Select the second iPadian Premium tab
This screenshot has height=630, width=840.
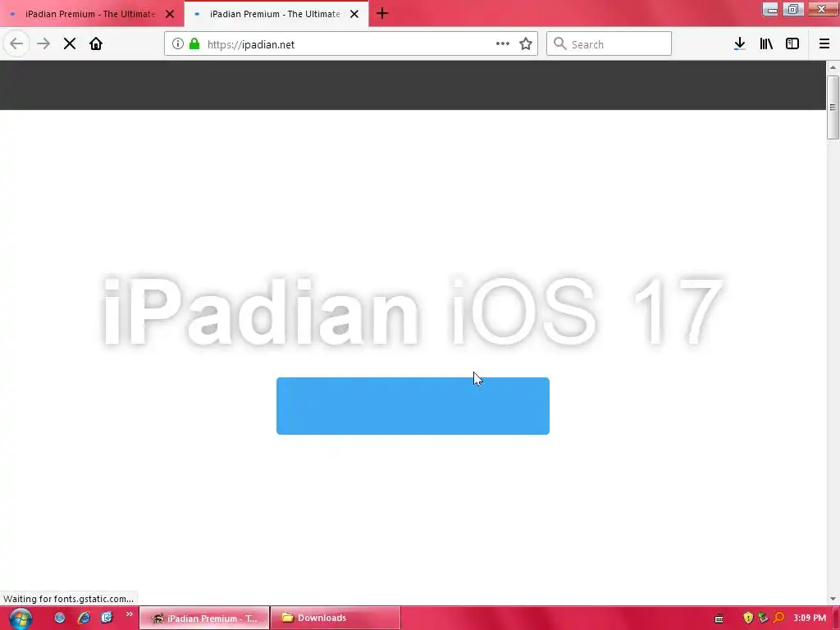pyautogui.click(x=275, y=14)
